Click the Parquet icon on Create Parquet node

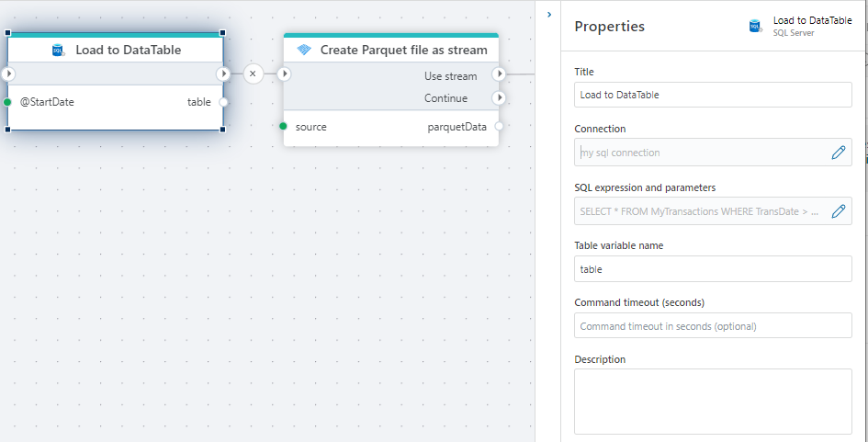pyautogui.click(x=304, y=51)
